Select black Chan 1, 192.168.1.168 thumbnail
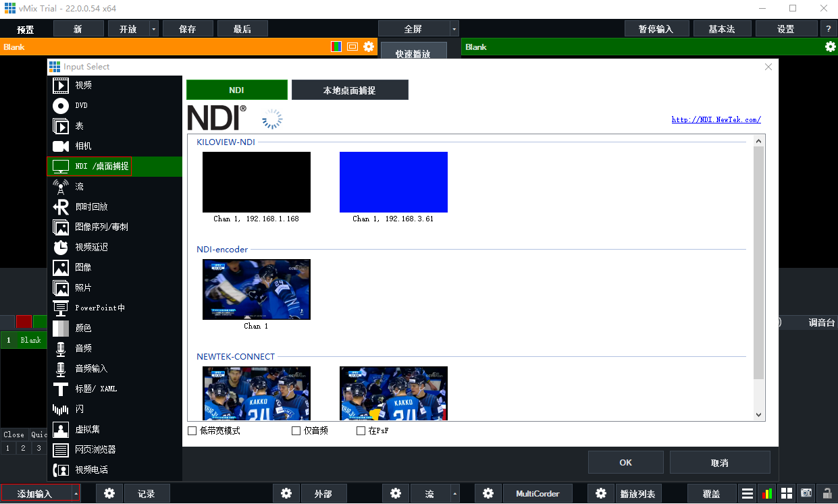Screen dimensions: 838x504 click(257, 182)
